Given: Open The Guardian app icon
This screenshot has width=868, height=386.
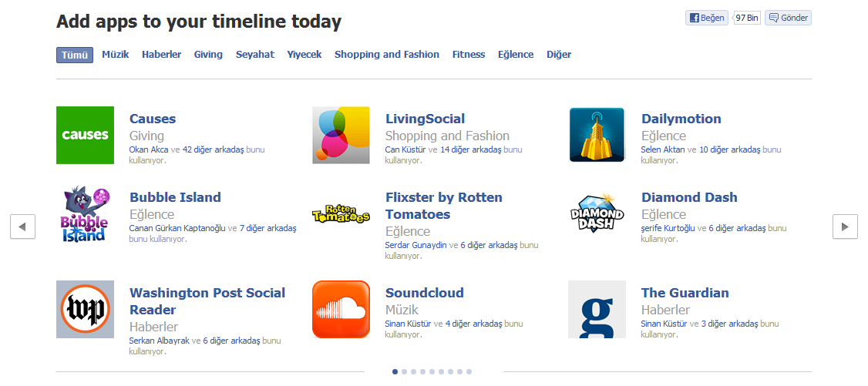Looking at the screenshot, I should tap(597, 309).
